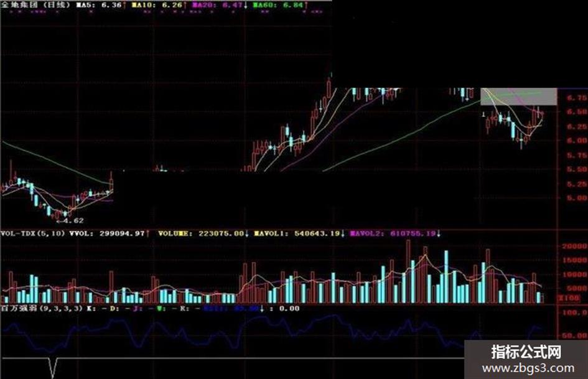The image size is (588, 379).
Task: Click the 100.0 oscillator axis label
Action: (x=574, y=312)
